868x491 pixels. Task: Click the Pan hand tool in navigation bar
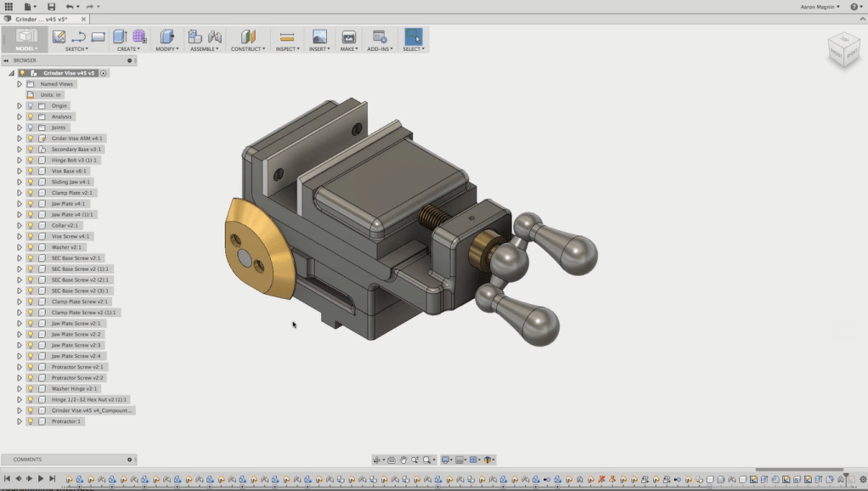403,460
